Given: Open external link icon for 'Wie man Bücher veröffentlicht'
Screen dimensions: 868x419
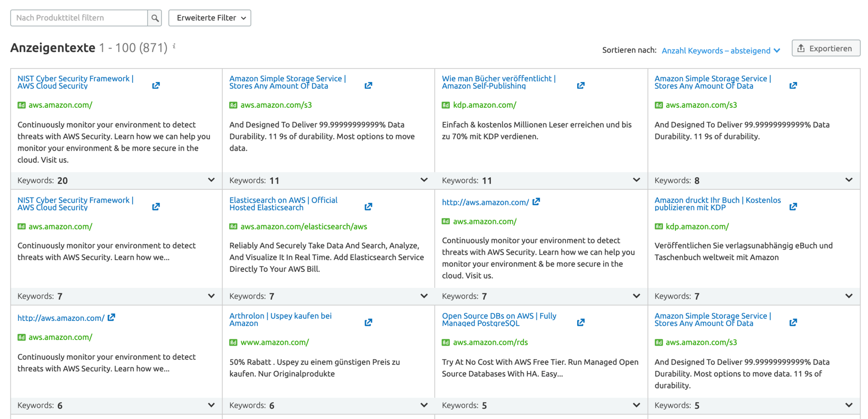Looking at the screenshot, I should click(581, 86).
